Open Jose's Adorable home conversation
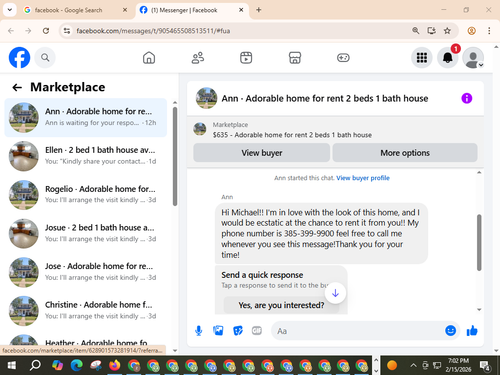This screenshot has height=375, width=500. [x=86, y=272]
